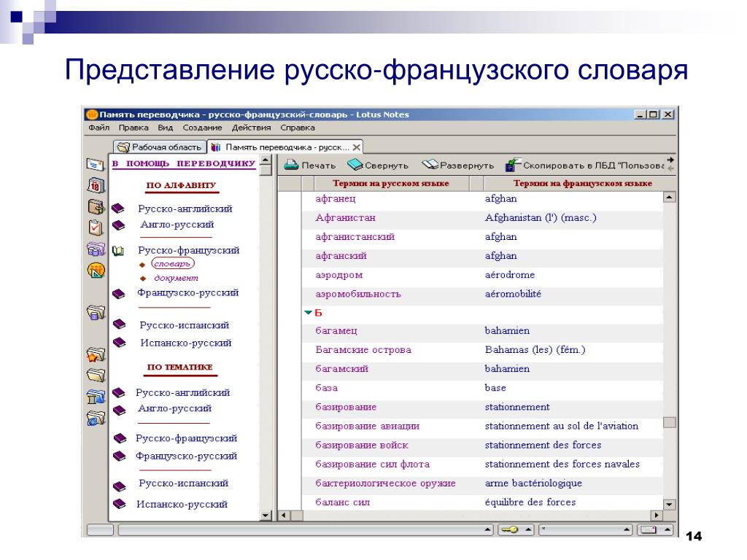
Task: Click scroll down arrow of dictionary list
Action: (670, 505)
